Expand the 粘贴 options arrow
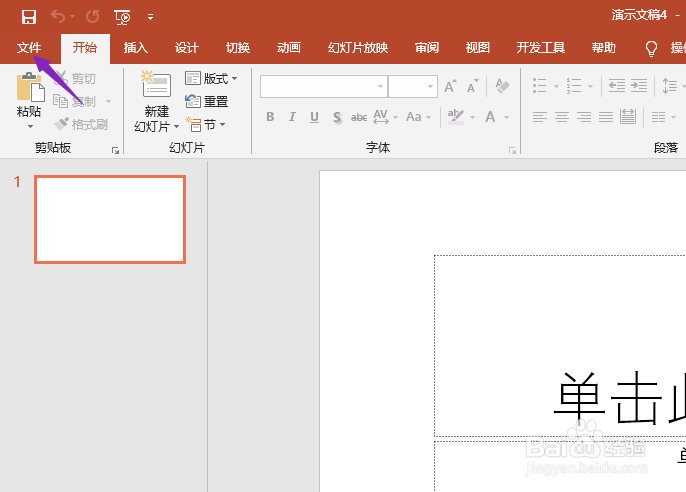The height and width of the screenshot is (492, 686). [30, 126]
